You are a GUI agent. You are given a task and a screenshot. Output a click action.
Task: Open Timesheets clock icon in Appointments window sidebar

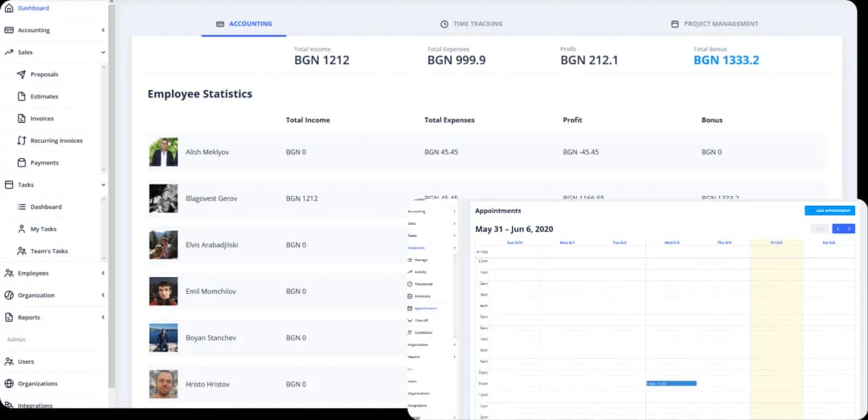click(x=410, y=283)
